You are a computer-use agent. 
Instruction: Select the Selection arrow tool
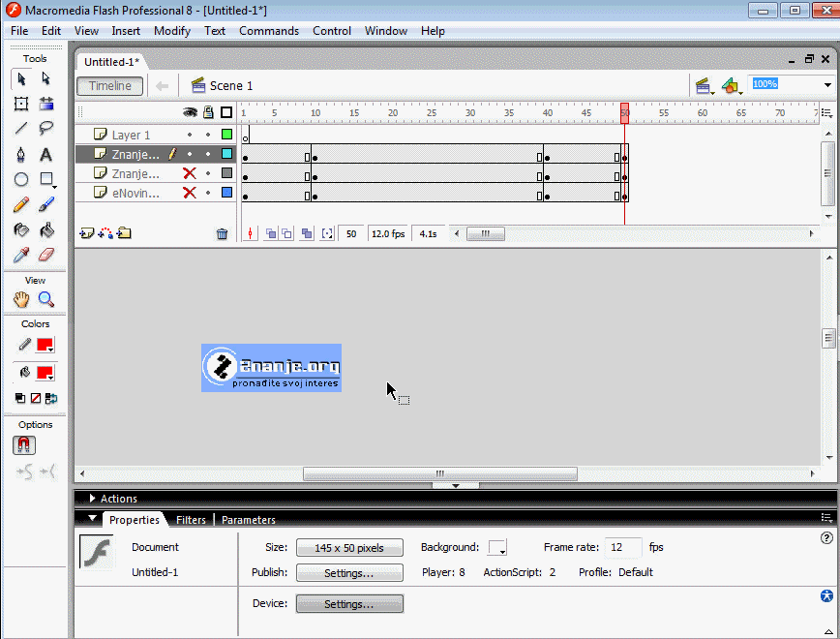(x=21, y=78)
